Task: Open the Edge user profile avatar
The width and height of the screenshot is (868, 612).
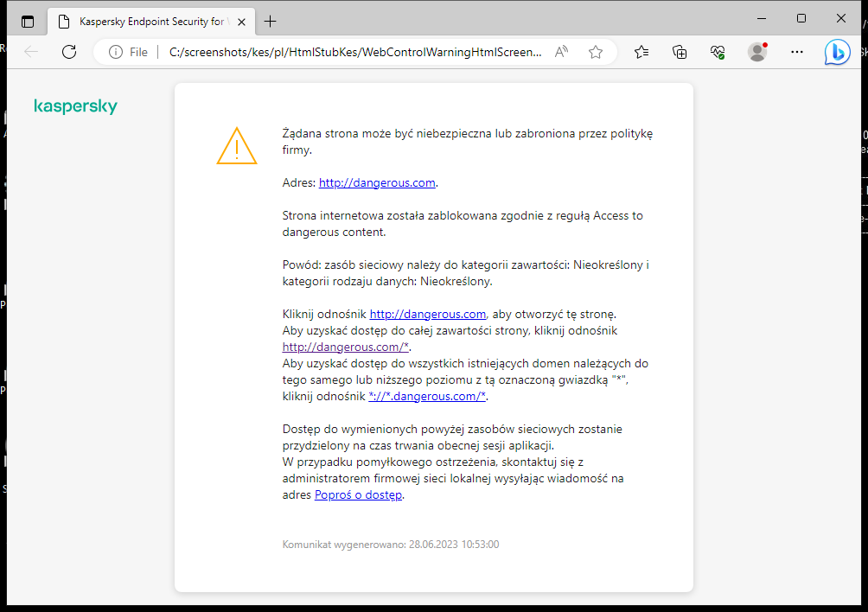Action: (x=756, y=52)
